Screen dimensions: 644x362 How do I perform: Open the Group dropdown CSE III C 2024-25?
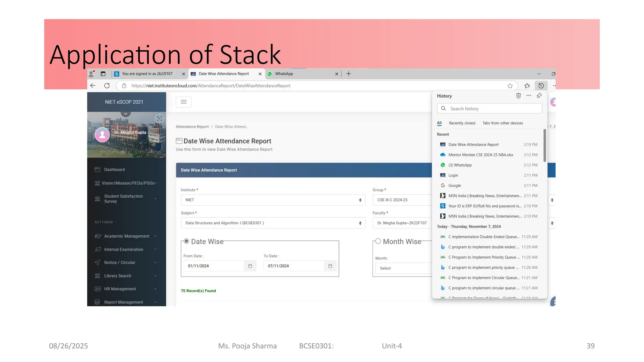pyautogui.click(x=402, y=200)
